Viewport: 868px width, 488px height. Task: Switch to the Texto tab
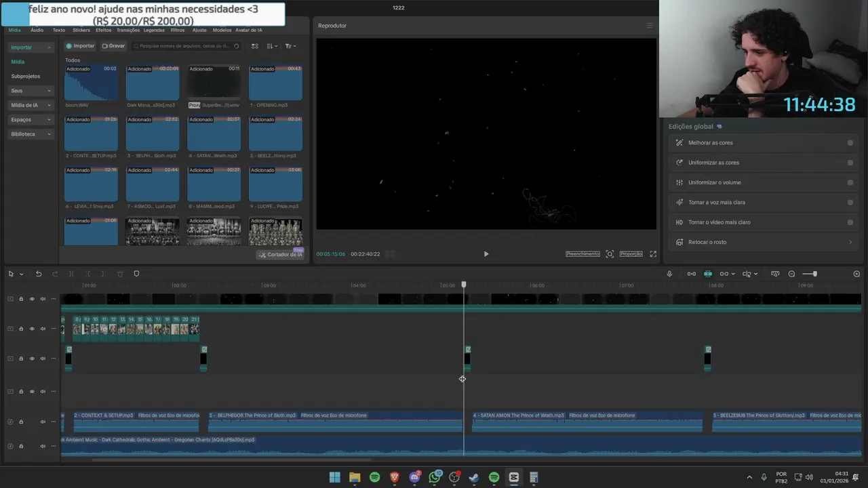click(x=59, y=30)
